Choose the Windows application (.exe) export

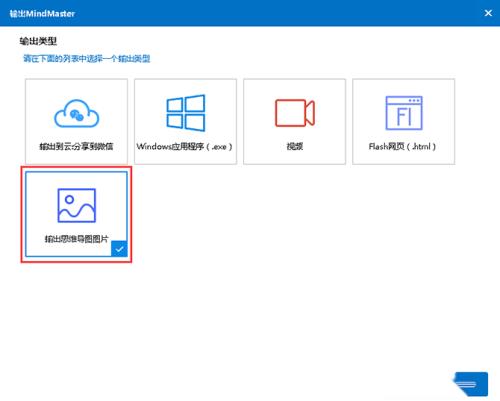[x=185, y=121]
